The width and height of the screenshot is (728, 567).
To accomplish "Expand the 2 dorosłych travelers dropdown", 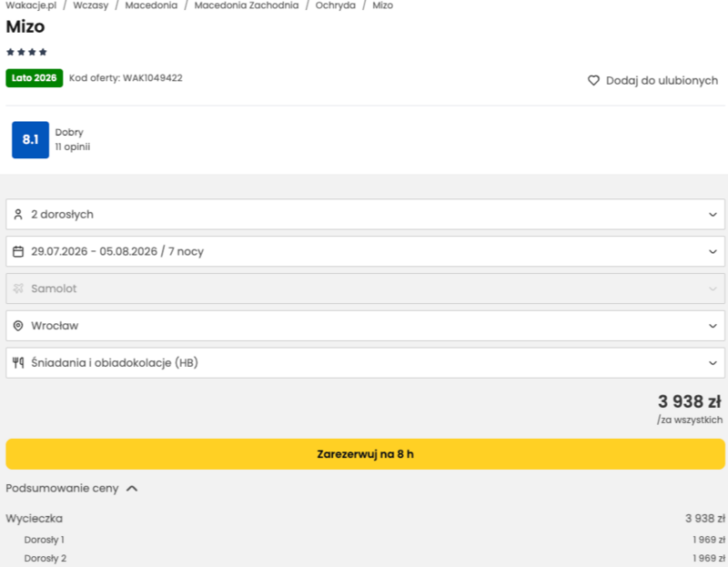I will pos(712,215).
